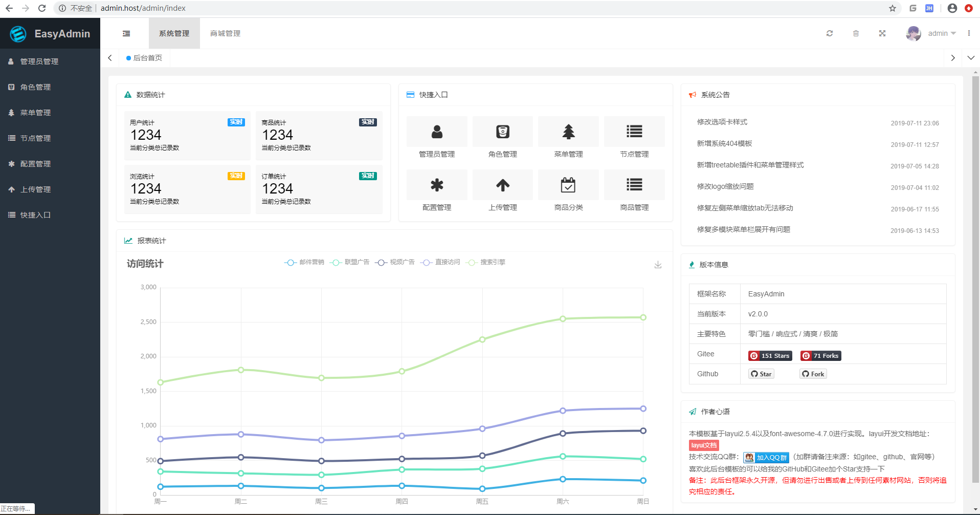Image resolution: width=980 pixels, height=515 pixels.
Task: Toggle the 邮件营销 chart legend
Action: point(304,262)
